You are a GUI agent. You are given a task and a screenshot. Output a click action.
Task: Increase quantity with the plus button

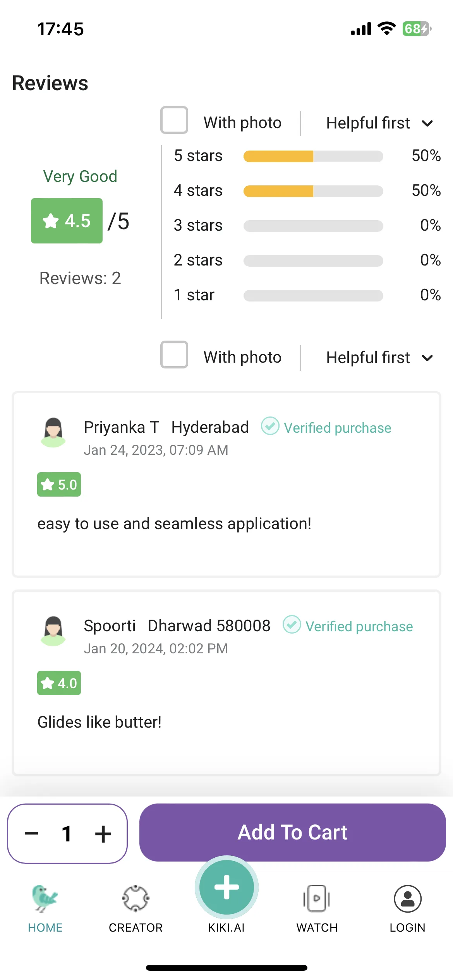click(103, 834)
